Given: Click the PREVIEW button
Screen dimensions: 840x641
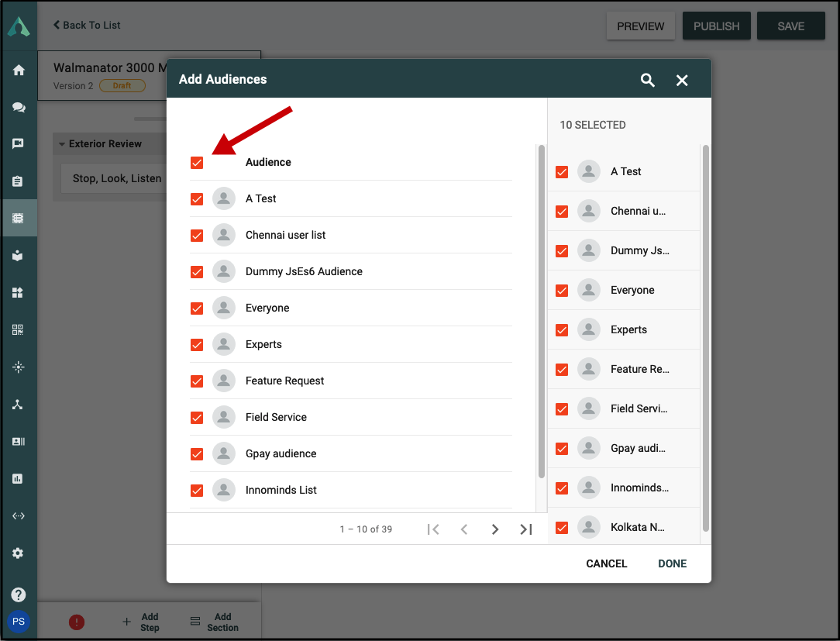Looking at the screenshot, I should (x=640, y=26).
